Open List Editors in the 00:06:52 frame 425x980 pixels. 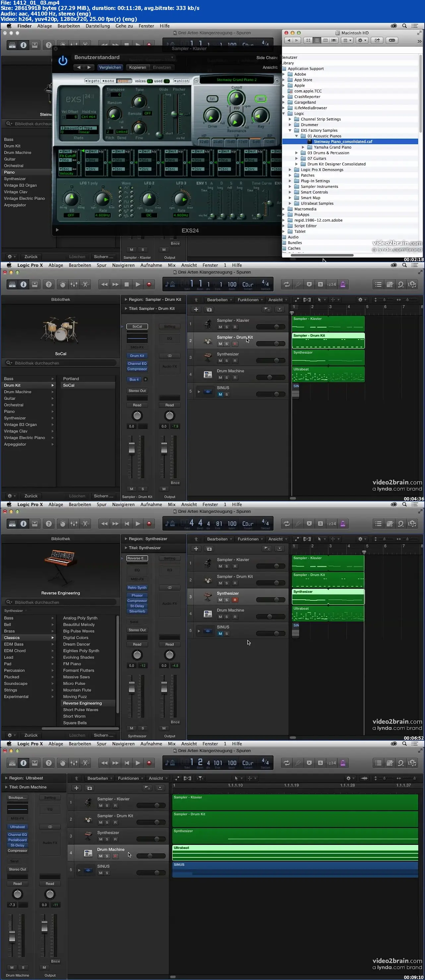point(378,523)
